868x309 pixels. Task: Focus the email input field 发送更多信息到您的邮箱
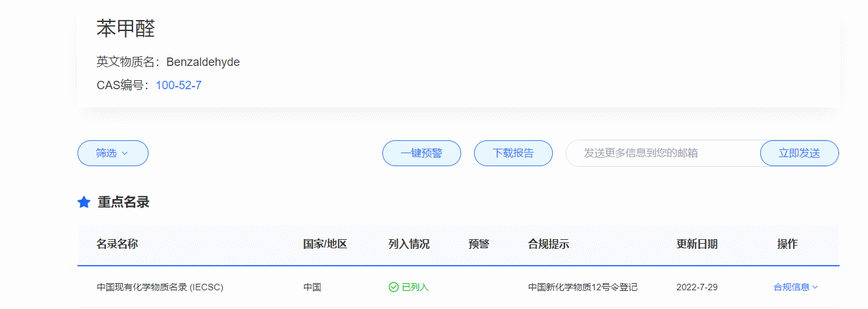[662, 153]
